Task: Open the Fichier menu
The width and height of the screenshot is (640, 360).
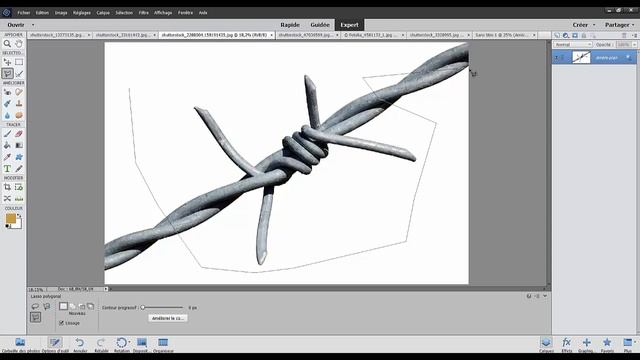Action: [24, 13]
